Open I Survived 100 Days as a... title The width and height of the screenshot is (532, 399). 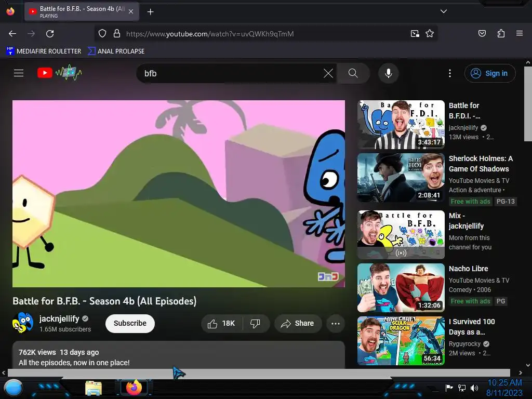tap(472, 327)
